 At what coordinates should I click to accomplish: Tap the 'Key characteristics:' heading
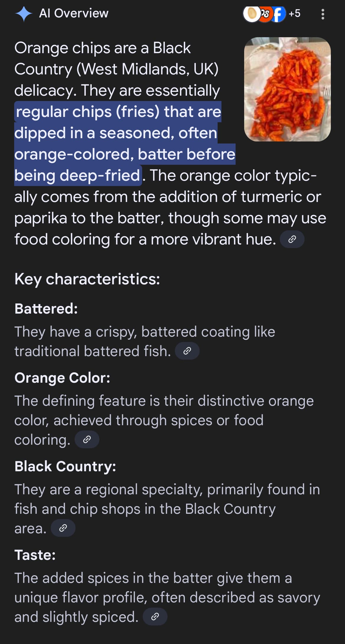(x=87, y=279)
